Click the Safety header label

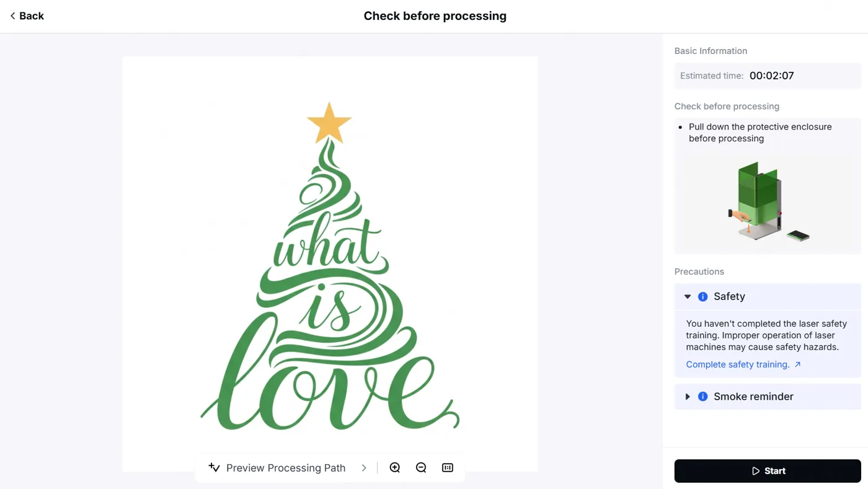pyautogui.click(x=729, y=296)
